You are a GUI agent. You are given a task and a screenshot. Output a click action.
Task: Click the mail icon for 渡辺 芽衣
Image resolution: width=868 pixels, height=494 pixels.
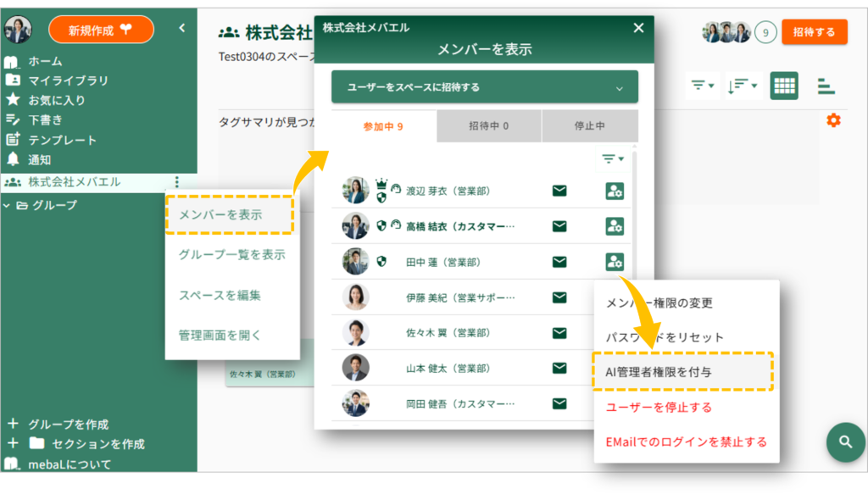tap(559, 191)
